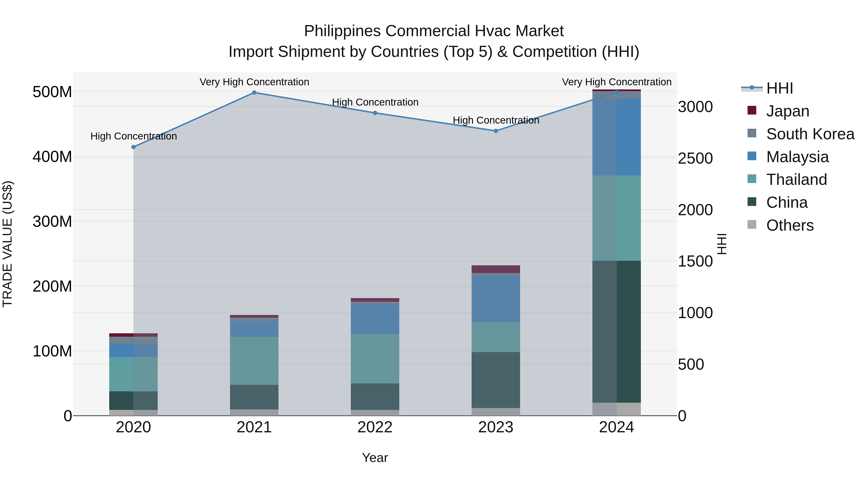Viewport: 868px width, 488px height.
Task: Select the Others segment of the 2024 bar
Action: 617,409
